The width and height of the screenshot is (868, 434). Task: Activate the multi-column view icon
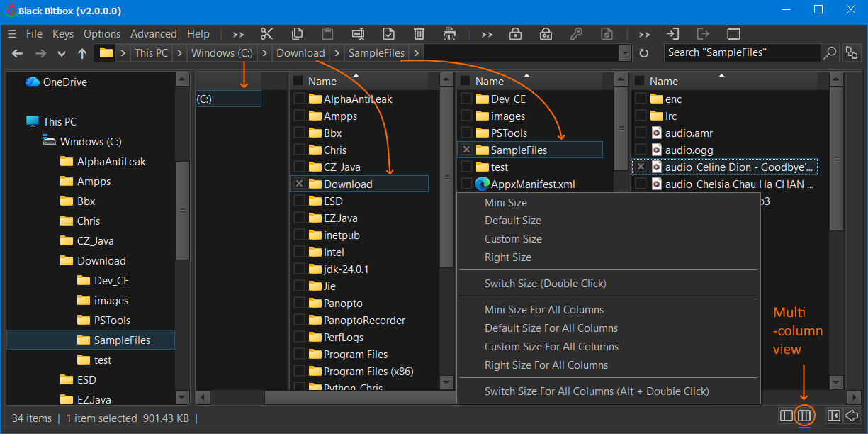pyautogui.click(x=804, y=416)
